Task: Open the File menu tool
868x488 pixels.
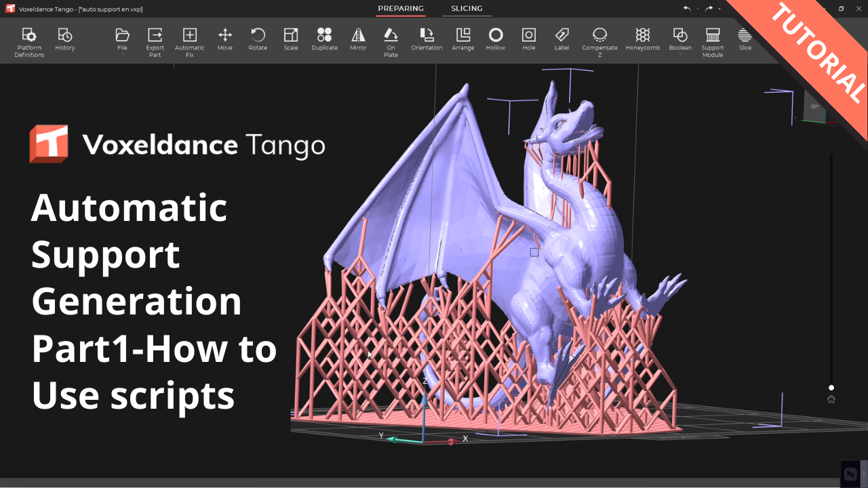Action: pos(122,39)
